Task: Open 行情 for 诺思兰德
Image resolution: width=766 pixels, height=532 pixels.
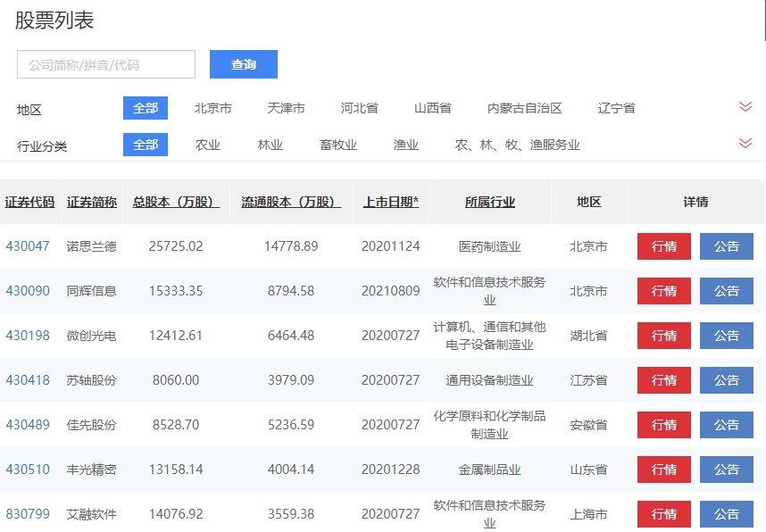Action: (663, 246)
